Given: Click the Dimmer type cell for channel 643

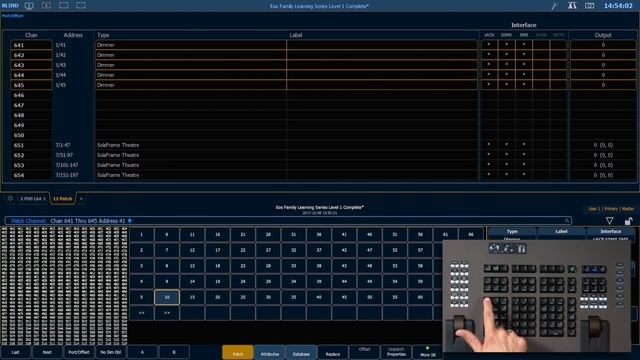Looking at the screenshot, I should click(191, 65).
